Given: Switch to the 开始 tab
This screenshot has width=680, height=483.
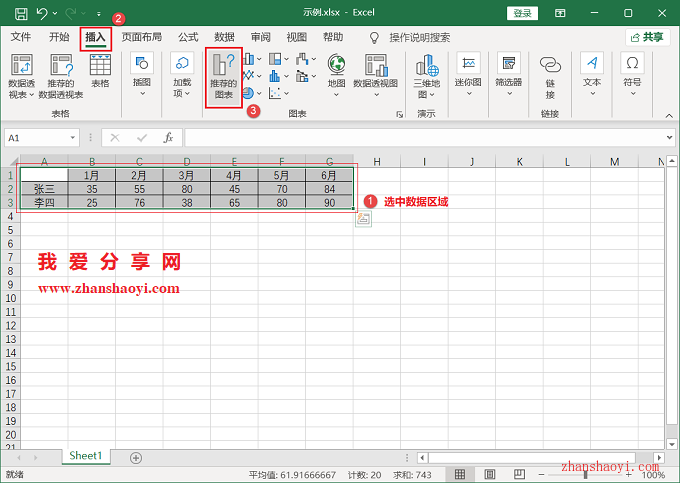Looking at the screenshot, I should [x=59, y=37].
